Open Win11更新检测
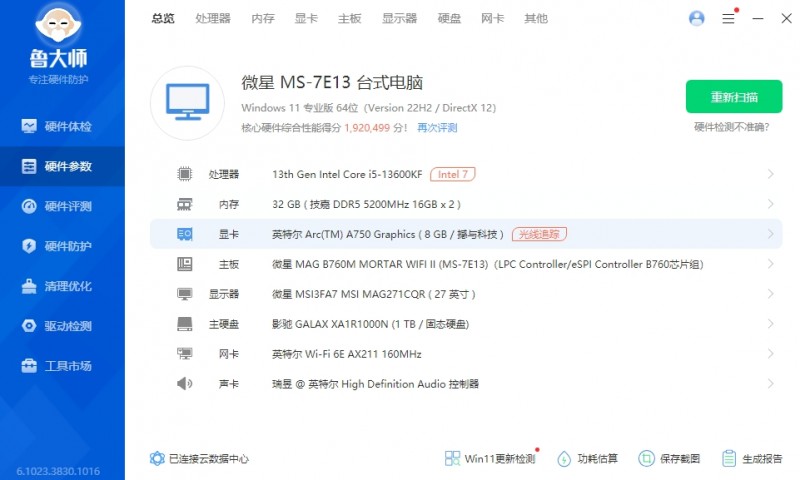The height and width of the screenshot is (480, 800). 491,459
